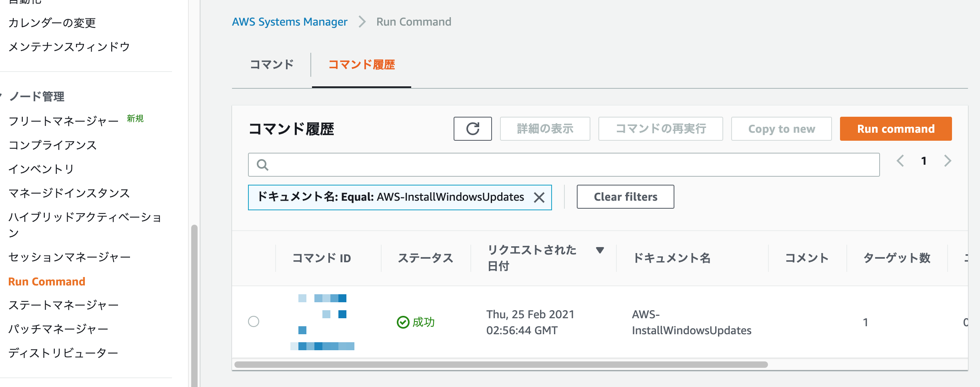Viewport: 980px width, 387px height.
Task: Remove the AWS-InstallWindowsUpdates filter with X
Action: point(539,197)
